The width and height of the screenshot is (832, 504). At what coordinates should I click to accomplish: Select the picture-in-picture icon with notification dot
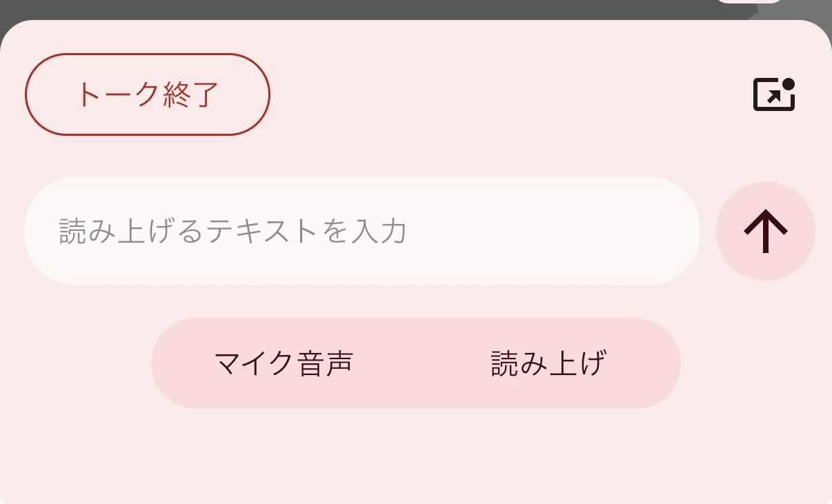tap(773, 94)
